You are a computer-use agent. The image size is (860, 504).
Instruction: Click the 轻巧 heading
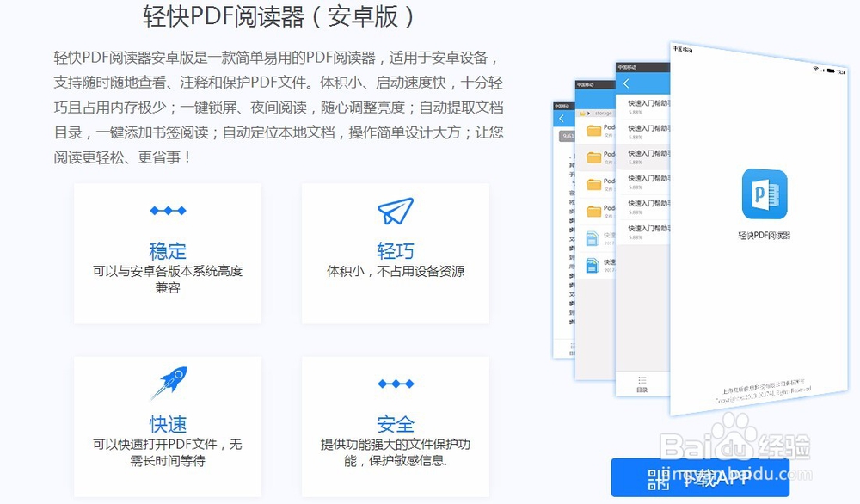point(396,251)
